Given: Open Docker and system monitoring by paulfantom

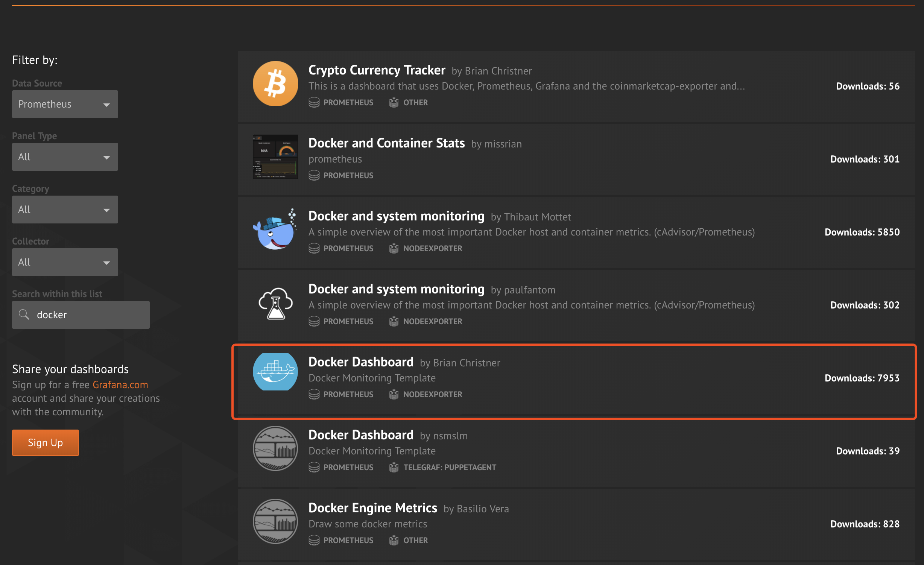Looking at the screenshot, I should pos(397,289).
